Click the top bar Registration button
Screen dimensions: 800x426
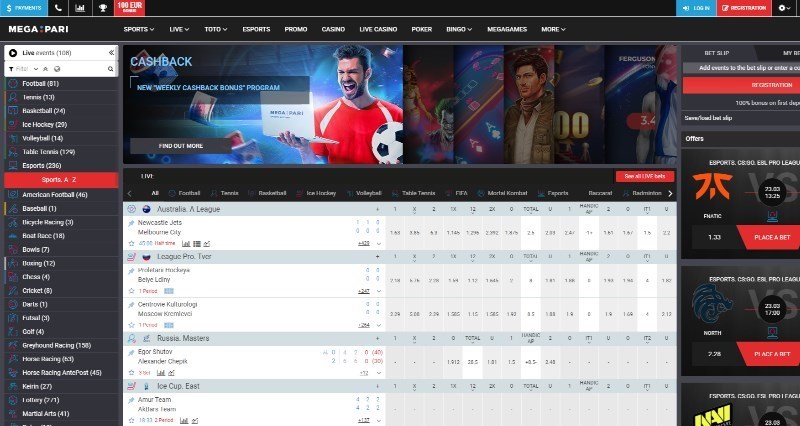coord(744,8)
